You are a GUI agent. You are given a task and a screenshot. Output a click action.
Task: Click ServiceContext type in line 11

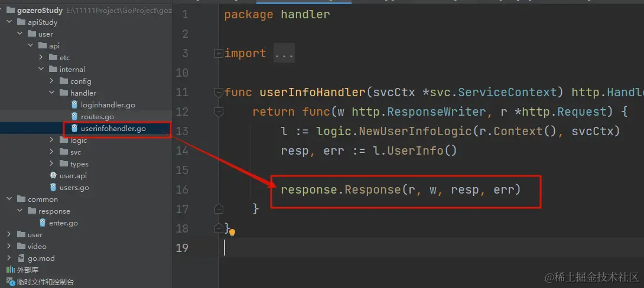(x=507, y=92)
